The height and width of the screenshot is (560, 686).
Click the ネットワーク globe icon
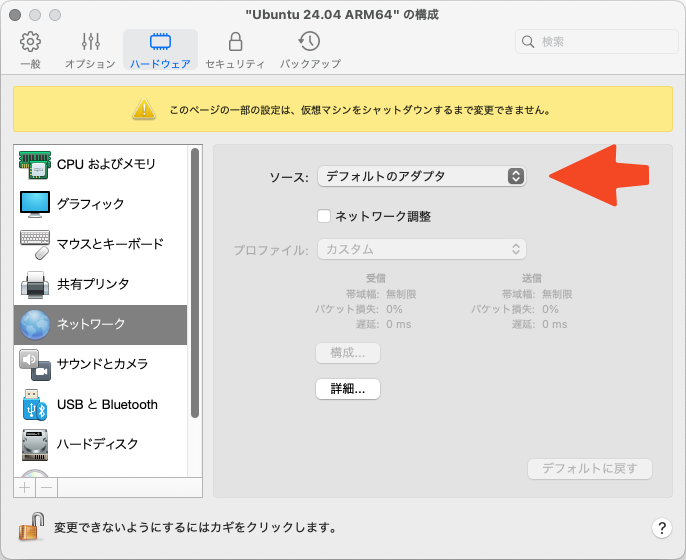point(35,325)
